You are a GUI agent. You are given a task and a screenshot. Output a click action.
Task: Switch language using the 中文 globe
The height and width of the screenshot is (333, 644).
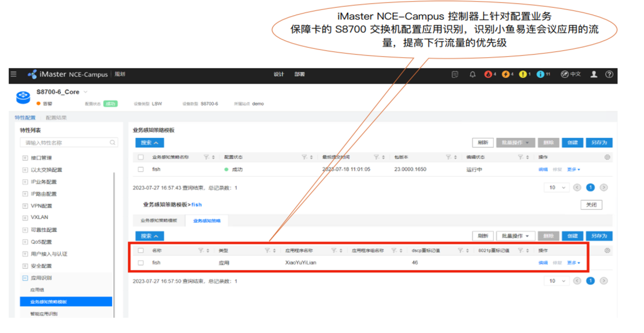pyautogui.click(x=571, y=74)
